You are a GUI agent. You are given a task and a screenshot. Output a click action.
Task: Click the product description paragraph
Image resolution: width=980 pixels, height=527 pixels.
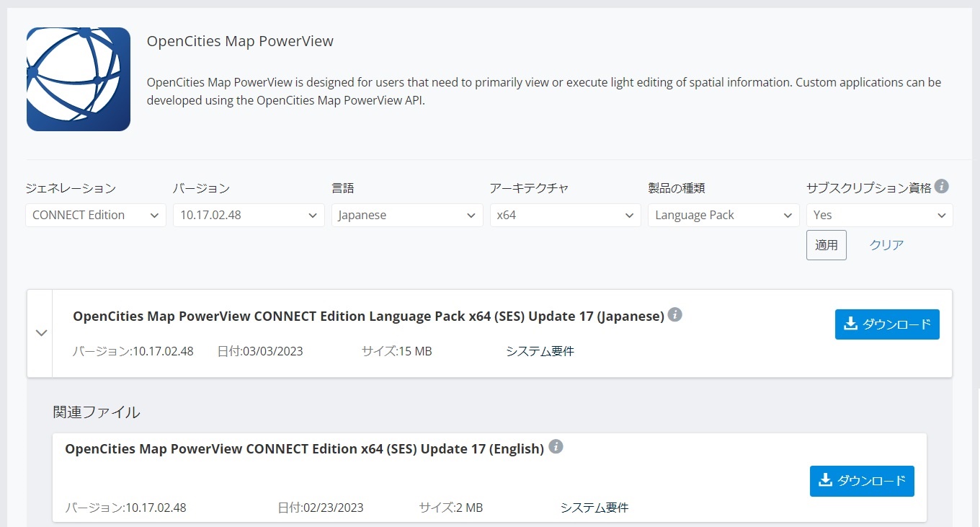coord(544,91)
